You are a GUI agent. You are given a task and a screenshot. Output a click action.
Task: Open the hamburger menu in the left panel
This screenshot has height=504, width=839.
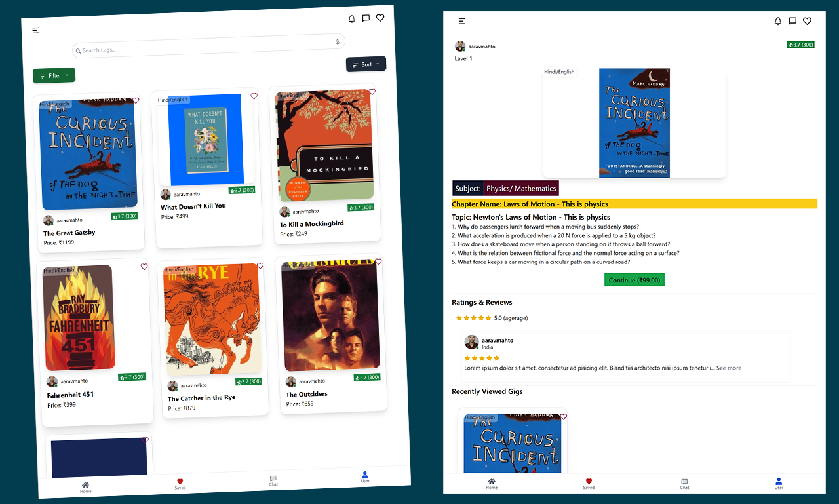35,30
